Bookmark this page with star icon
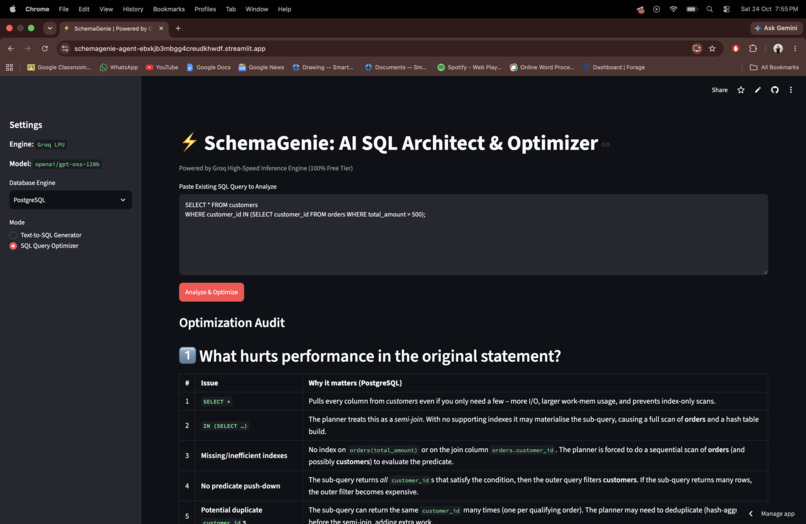806x524 pixels. pyautogui.click(x=712, y=48)
